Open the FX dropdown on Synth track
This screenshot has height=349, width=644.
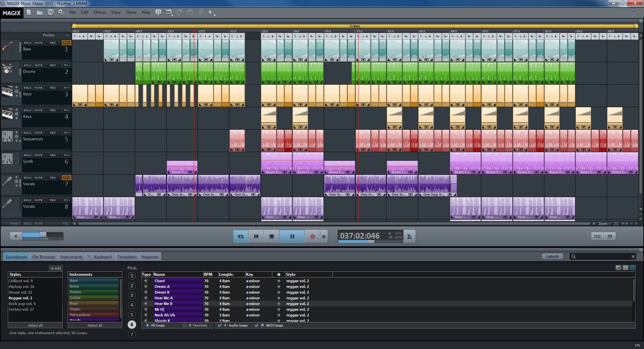[x=66, y=155]
